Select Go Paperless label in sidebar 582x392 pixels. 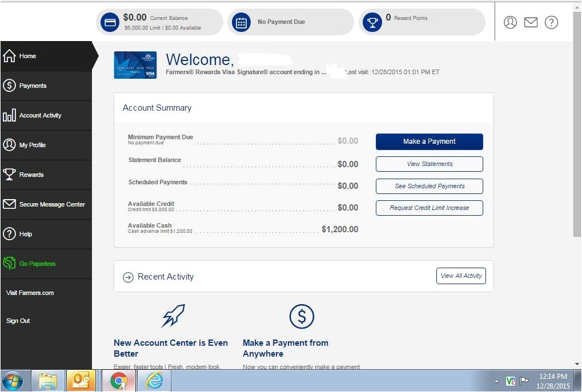pyautogui.click(x=37, y=264)
